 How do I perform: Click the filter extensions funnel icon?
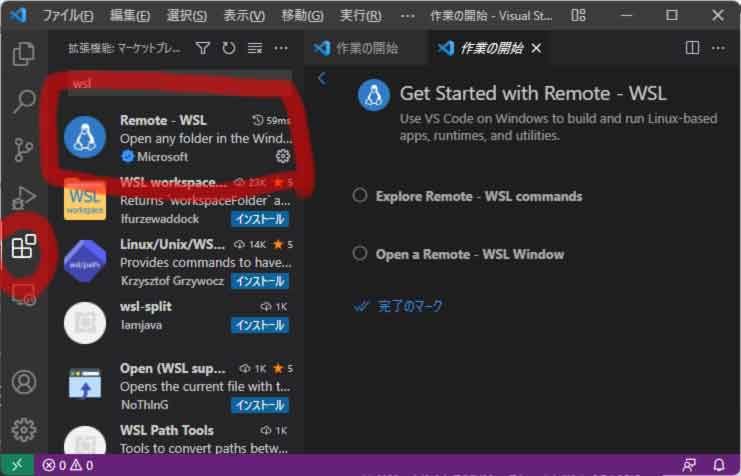[x=203, y=48]
